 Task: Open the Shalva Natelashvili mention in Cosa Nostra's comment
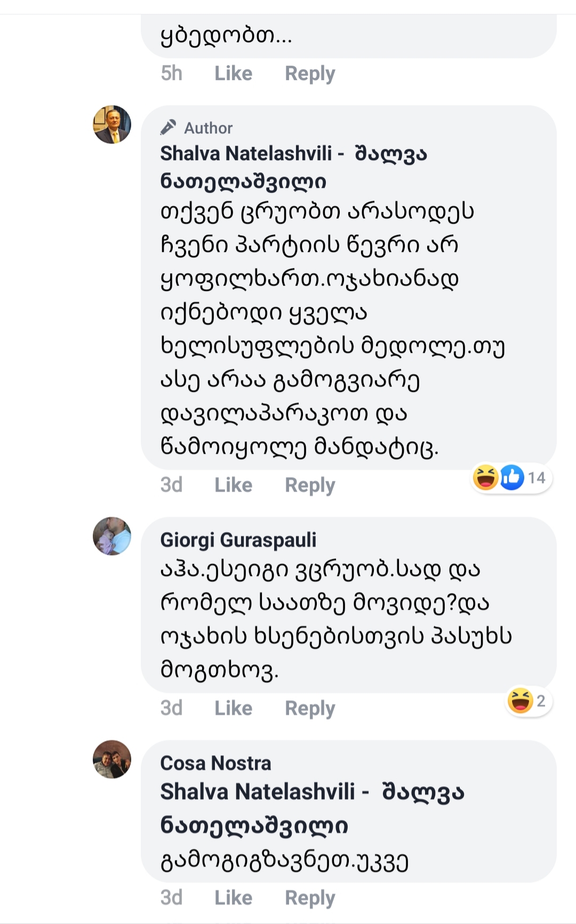pyautogui.click(x=311, y=792)
